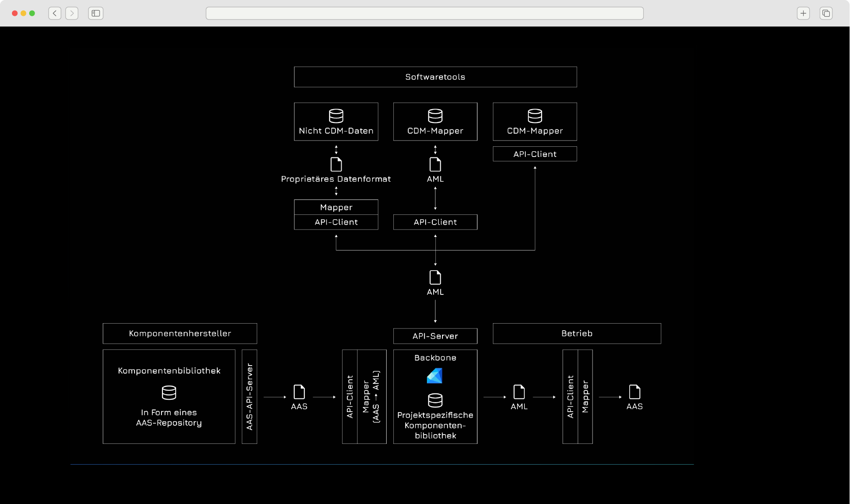Image resolution: width=850 pixels, height=504 pixels.
Task: Click the rightmost AAS file icon
Action: point(634,392)
